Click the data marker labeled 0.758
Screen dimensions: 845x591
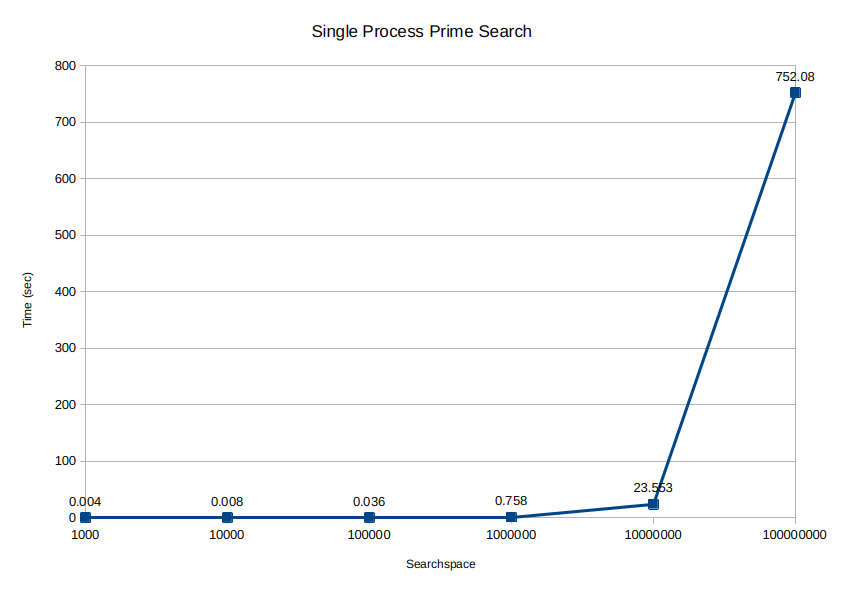(x=511, y=517)
